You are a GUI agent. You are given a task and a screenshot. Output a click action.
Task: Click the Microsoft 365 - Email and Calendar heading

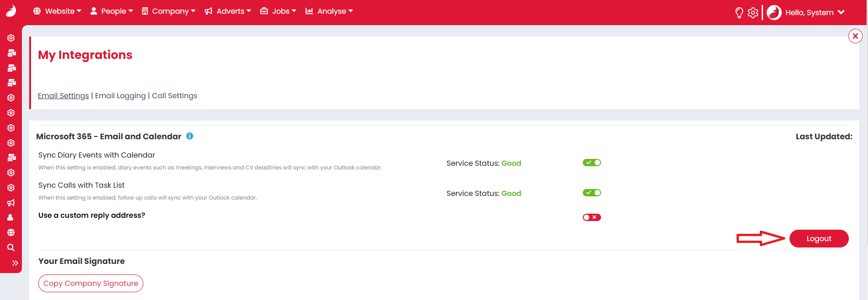coord(109,136)
